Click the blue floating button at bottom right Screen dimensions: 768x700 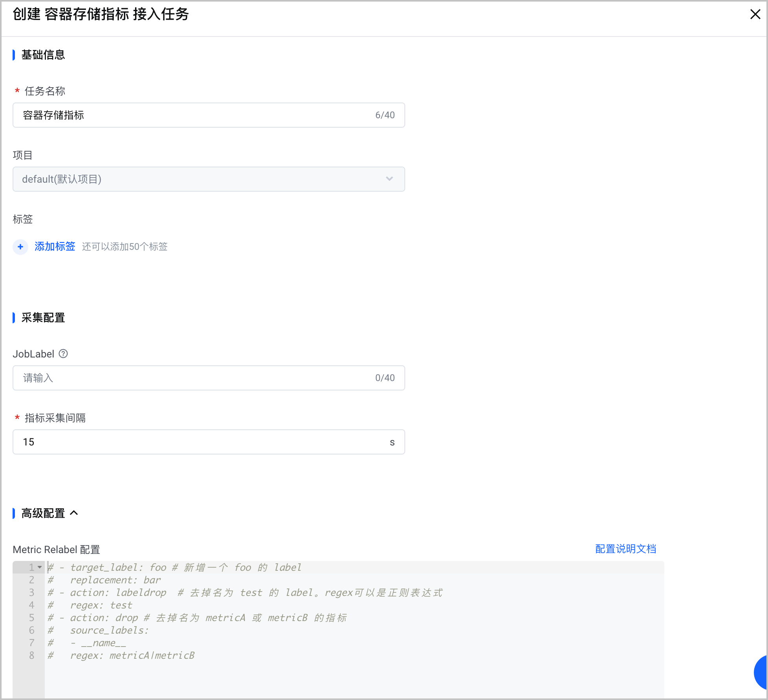click(761, 673)
